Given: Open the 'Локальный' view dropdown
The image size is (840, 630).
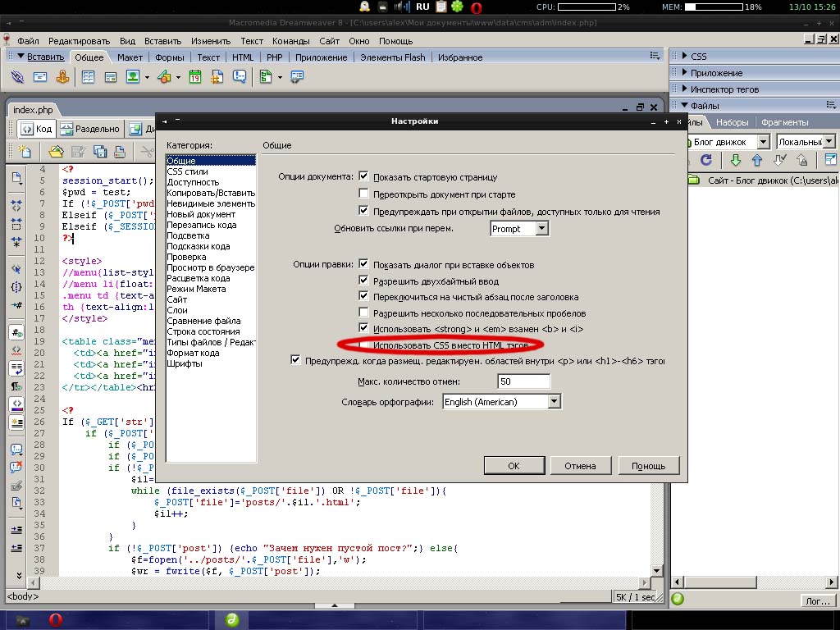Looking at the screenshot, I should click(829, 142).
